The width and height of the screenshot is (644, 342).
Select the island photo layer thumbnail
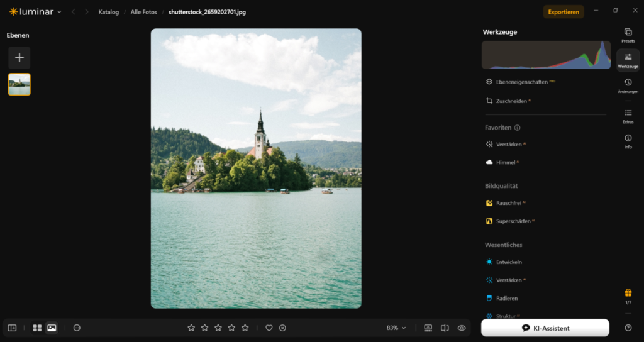19,84
